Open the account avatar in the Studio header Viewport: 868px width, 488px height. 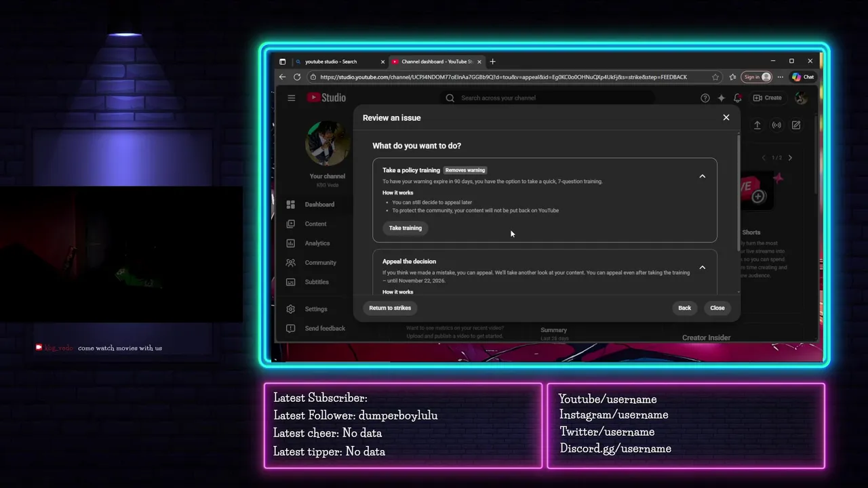801,98
